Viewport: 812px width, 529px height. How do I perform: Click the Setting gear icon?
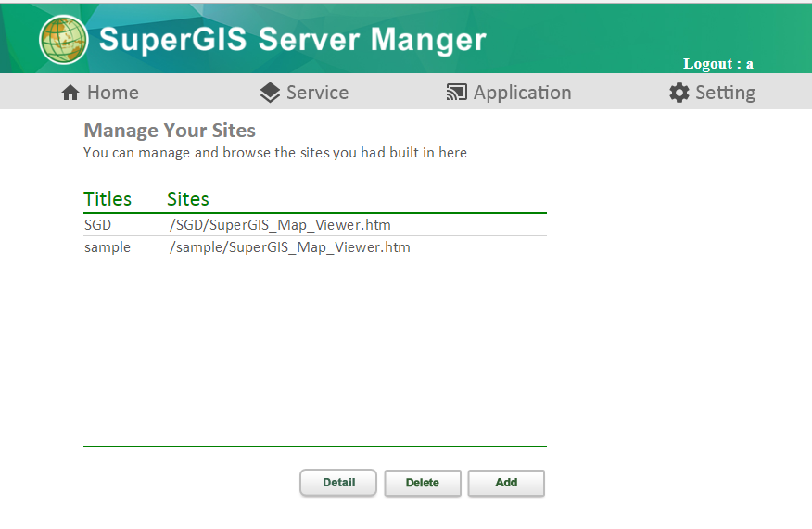pyautogui.click(x=679, y=93)
